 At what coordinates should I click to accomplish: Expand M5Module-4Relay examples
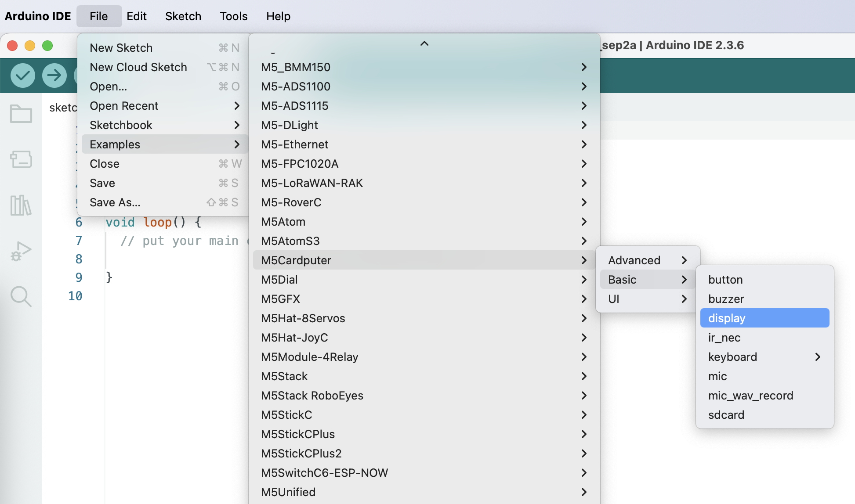tap(424, 357)
